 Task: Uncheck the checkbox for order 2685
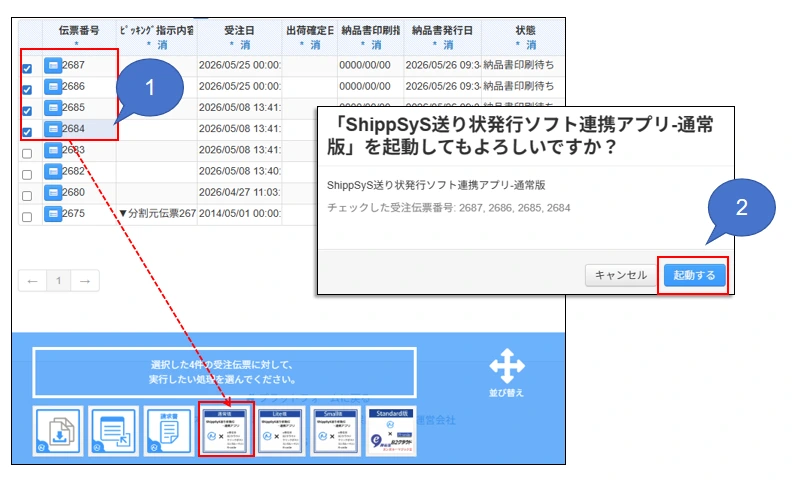coord(27,111)
